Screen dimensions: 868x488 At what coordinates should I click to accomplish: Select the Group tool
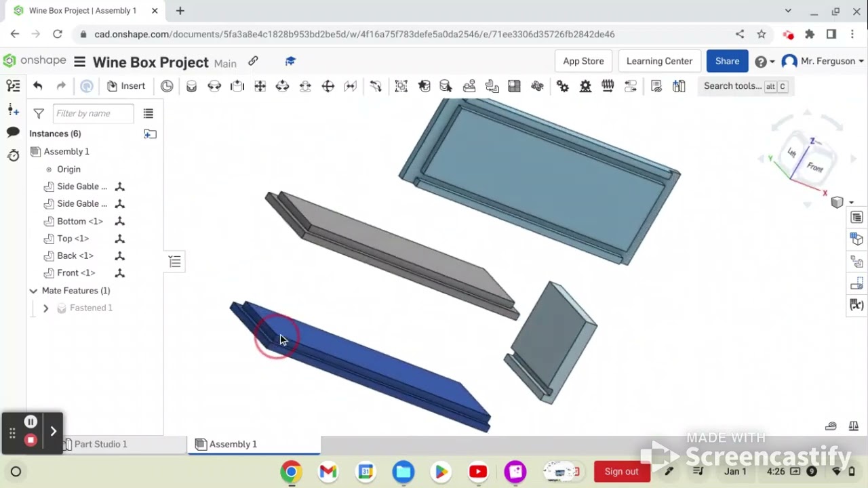pyautogui.click(x=401, y=86)
